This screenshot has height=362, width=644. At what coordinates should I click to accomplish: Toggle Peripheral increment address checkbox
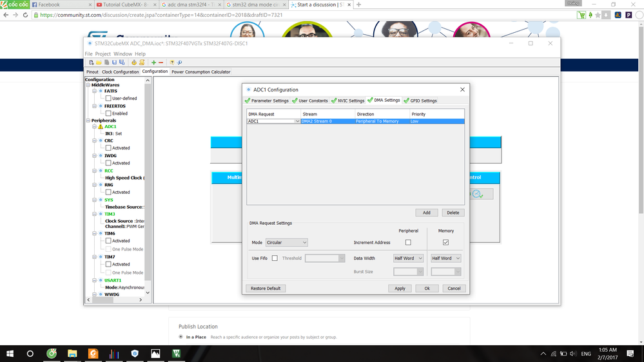tap(408, 243)
